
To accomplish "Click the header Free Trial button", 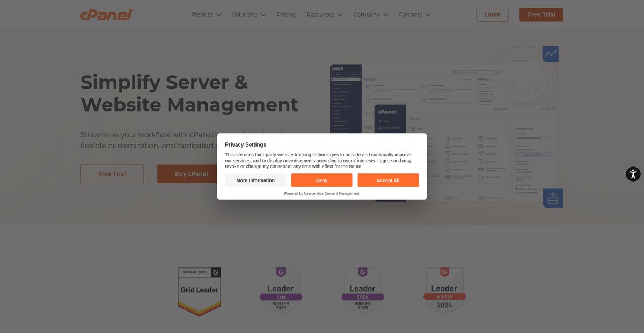I will [x=541, y=15].
